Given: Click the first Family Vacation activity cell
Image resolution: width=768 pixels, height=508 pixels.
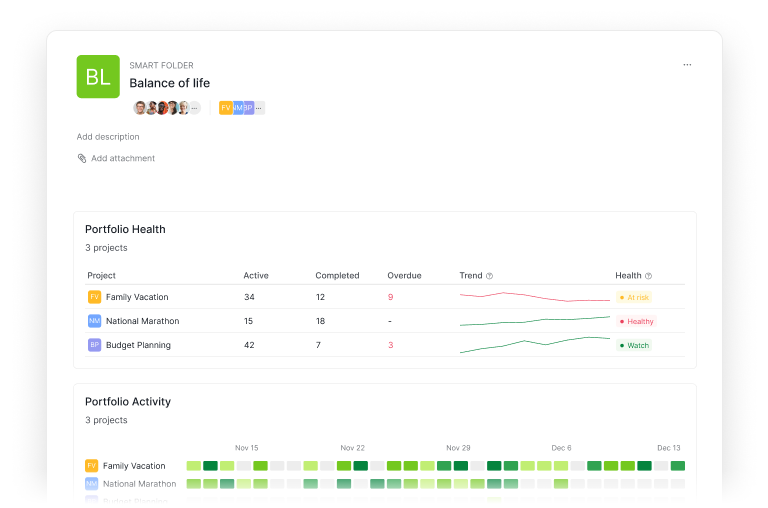Looking at the screenshot, I should point(193,465).
